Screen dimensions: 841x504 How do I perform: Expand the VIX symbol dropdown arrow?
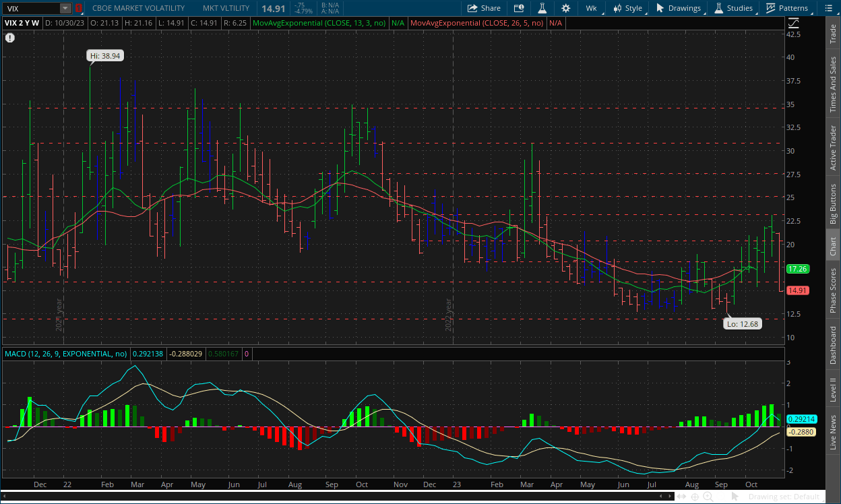(65, 8)
